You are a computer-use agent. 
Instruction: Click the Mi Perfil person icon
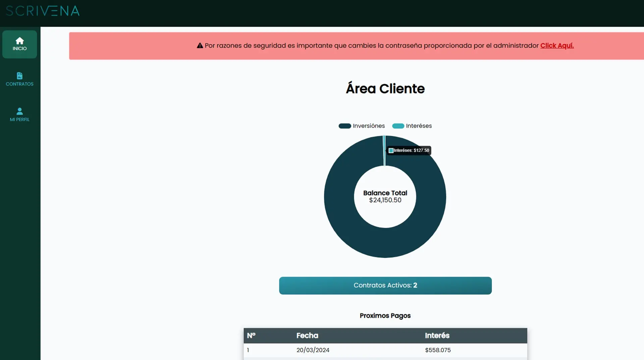click(x=19, y=111)
